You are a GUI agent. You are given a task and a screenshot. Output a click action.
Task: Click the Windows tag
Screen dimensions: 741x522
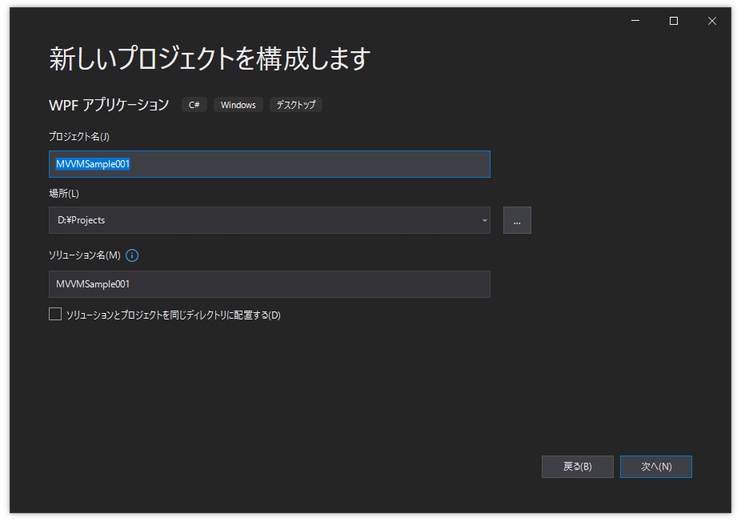coord(238,105)
